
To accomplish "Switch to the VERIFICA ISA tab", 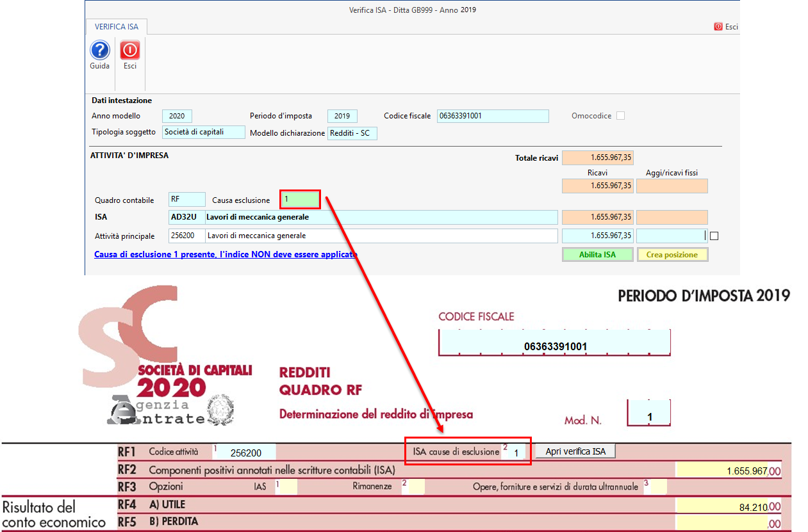I will point(116,27).
